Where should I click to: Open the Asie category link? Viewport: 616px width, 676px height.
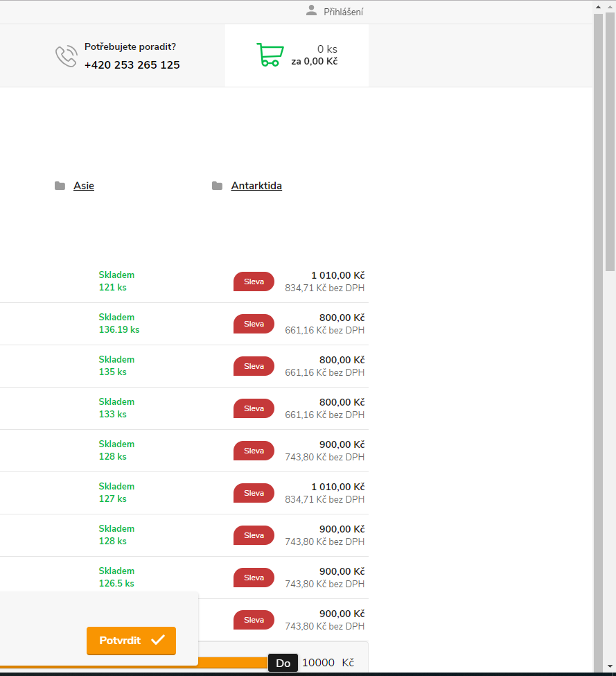[84, 186]
